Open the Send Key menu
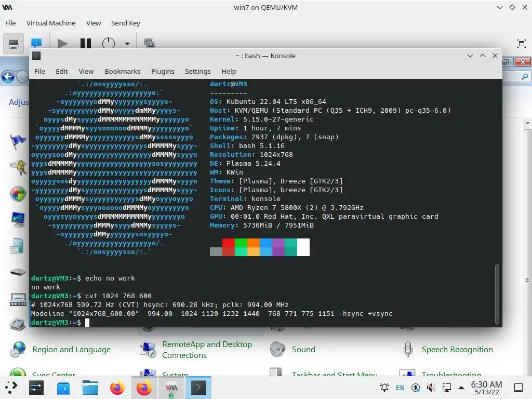The image size is (532, 399). click(x=126, y=23)
